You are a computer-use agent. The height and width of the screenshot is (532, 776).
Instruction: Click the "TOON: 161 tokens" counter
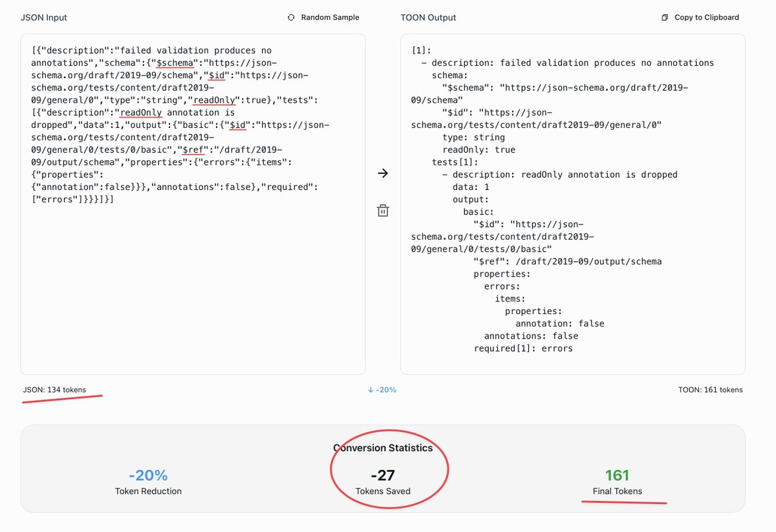click(x=710, y=390)
